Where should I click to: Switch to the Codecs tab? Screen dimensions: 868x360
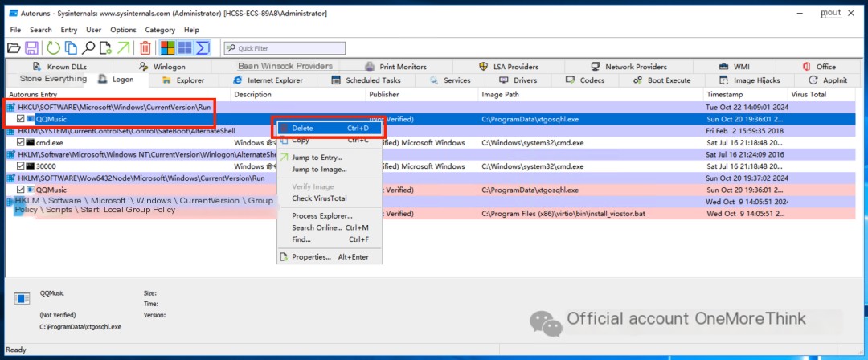586,80
